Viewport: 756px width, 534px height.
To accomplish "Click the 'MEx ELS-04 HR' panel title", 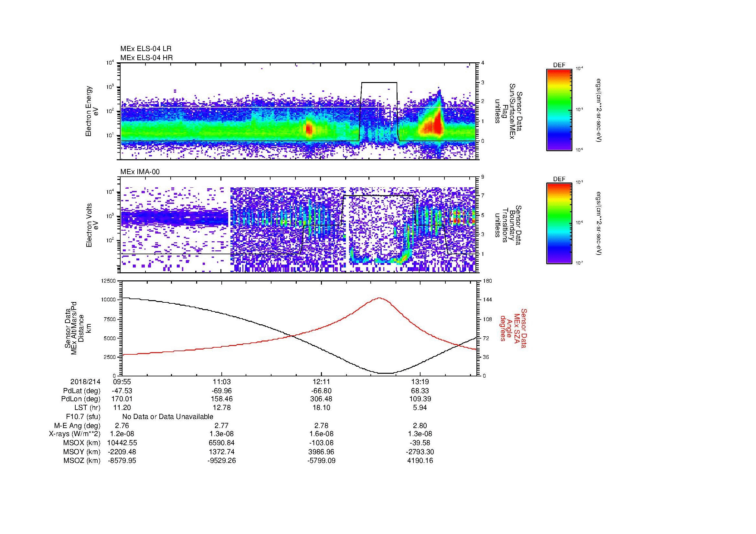I will pyautogui.click(x=146, y=58).
